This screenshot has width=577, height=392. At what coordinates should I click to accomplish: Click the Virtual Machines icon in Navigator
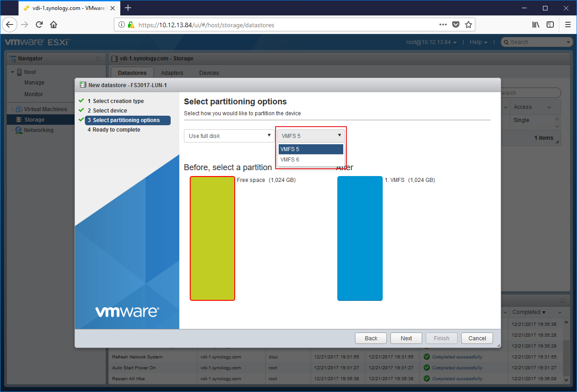point(19,109)
